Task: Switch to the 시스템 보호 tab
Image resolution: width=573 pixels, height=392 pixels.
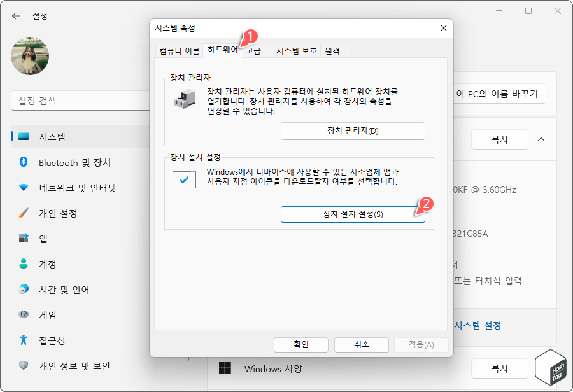Action: pos(297,51)
